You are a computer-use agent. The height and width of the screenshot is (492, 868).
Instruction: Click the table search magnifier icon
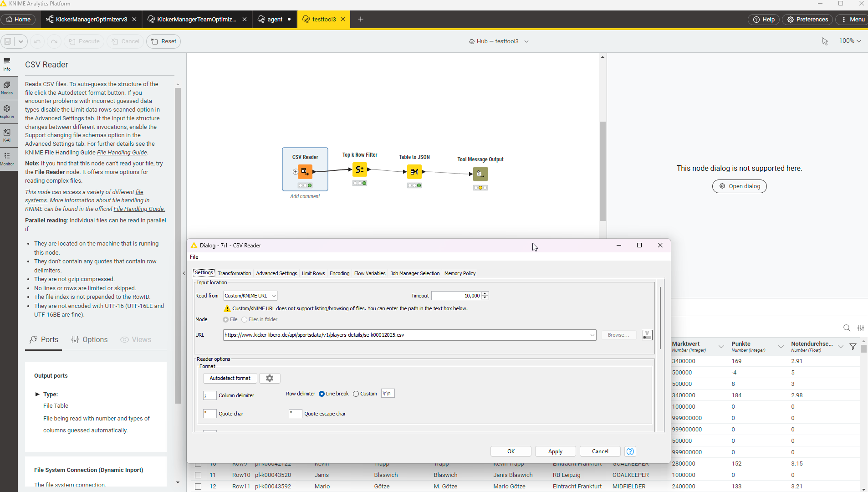click(847, 328)
